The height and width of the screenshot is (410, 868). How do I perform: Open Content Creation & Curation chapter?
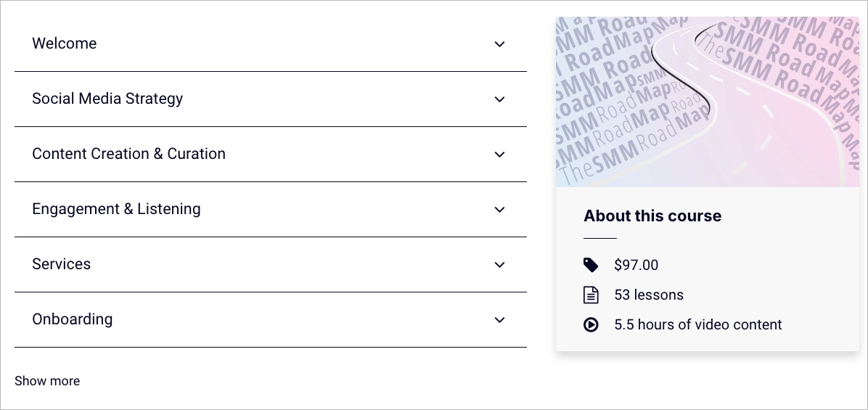128,154
